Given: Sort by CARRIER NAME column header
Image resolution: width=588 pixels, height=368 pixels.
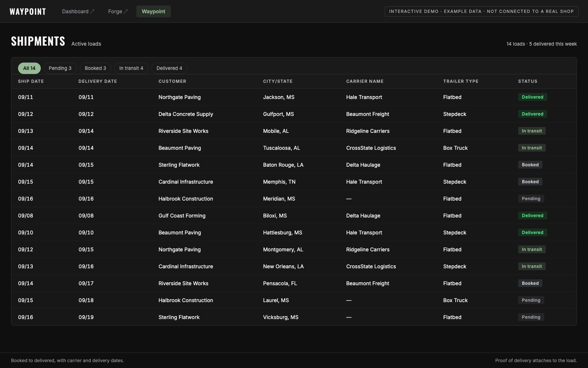Looking at the screenshot, I should [x=365, y=81].
